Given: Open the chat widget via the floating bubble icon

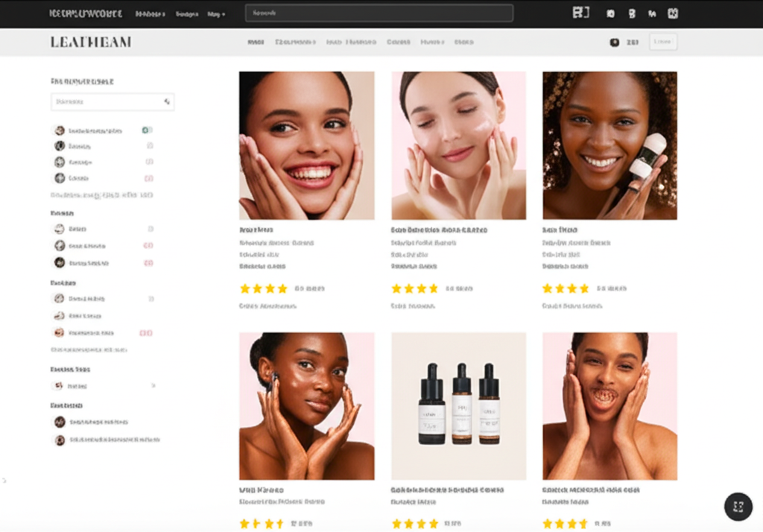Looking at the screenshot, I should point(738,507).
